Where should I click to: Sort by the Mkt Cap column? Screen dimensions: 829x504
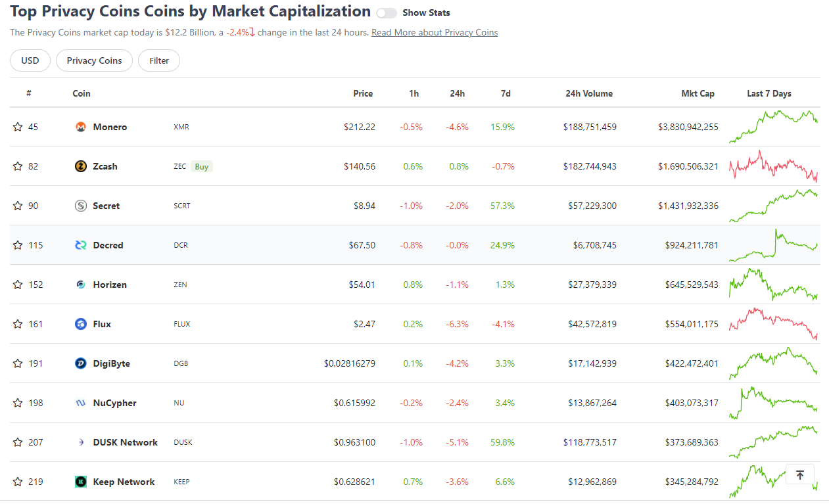(x=698, y=93)
